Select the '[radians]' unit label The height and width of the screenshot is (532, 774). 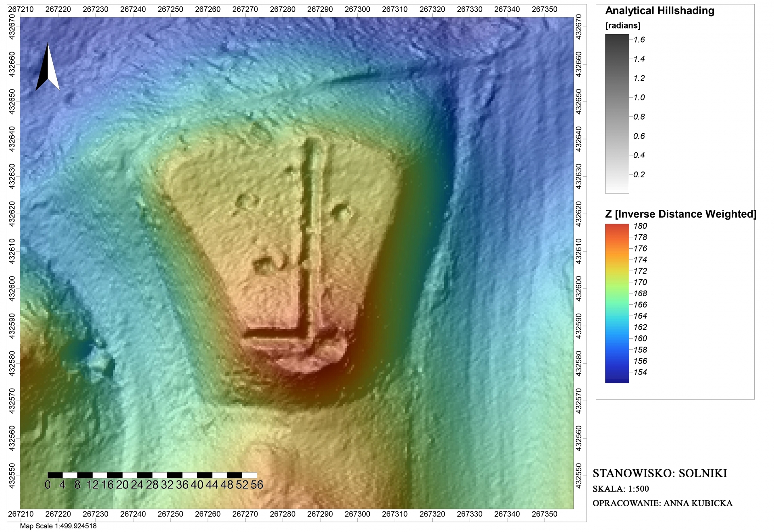[622, 25]
